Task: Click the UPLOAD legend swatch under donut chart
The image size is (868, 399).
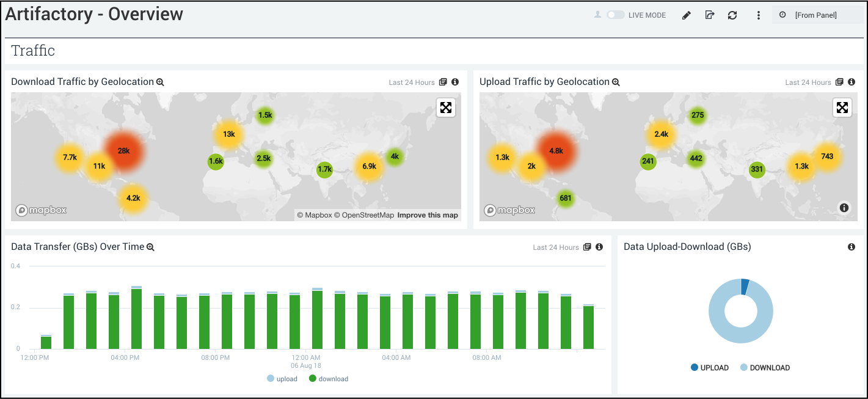Action: [695, 367]
